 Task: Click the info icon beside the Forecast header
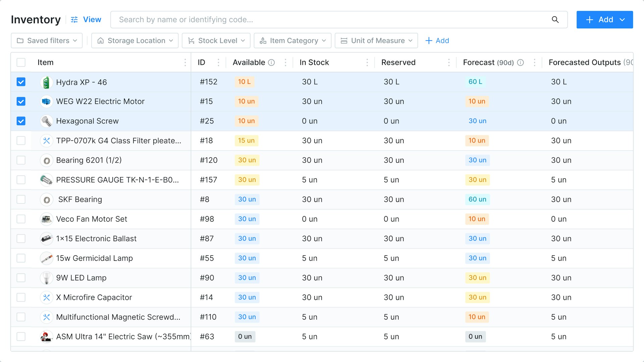[x=520, y=62]
